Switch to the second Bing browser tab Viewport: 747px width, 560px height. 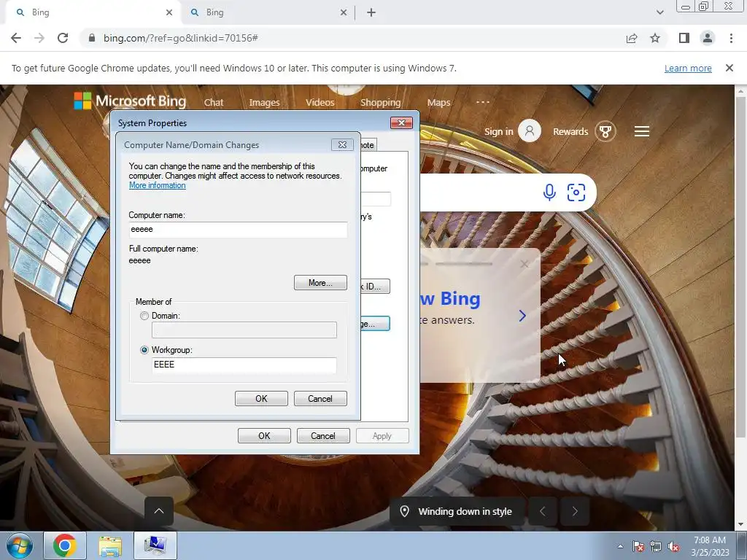point(268,13)
